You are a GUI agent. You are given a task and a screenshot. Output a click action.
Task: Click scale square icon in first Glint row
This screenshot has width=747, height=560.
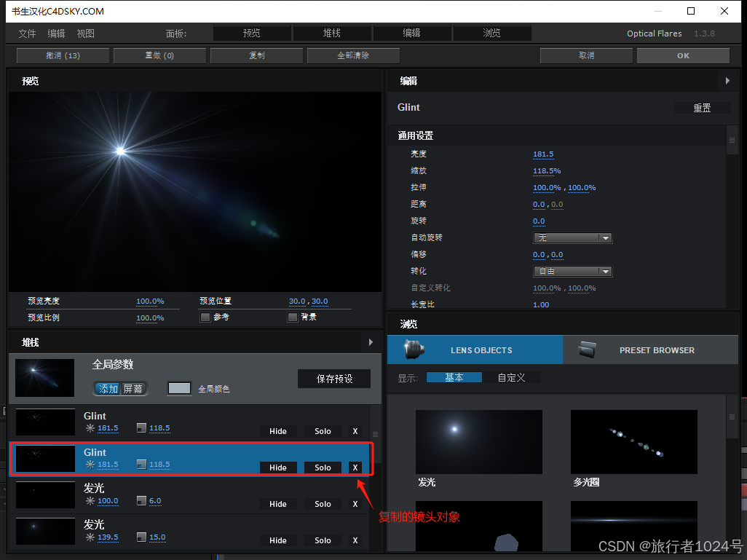pos(141,428)
